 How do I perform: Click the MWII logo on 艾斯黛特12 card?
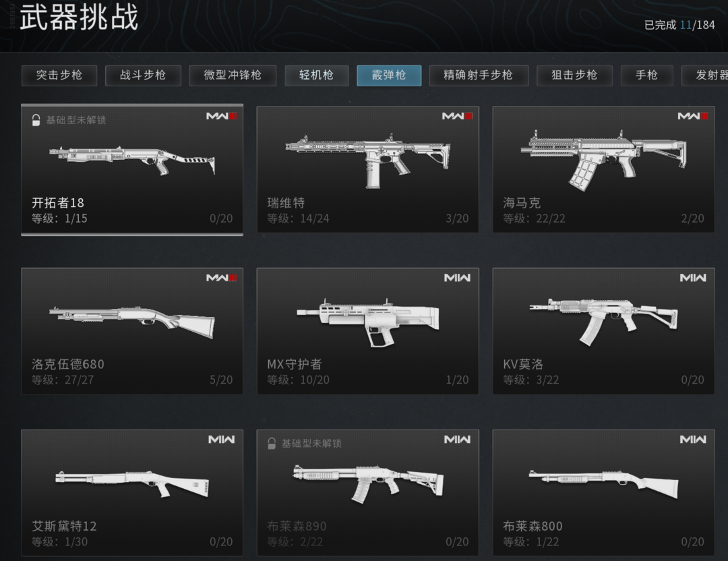pyautogui.click(x=221, y=440)
